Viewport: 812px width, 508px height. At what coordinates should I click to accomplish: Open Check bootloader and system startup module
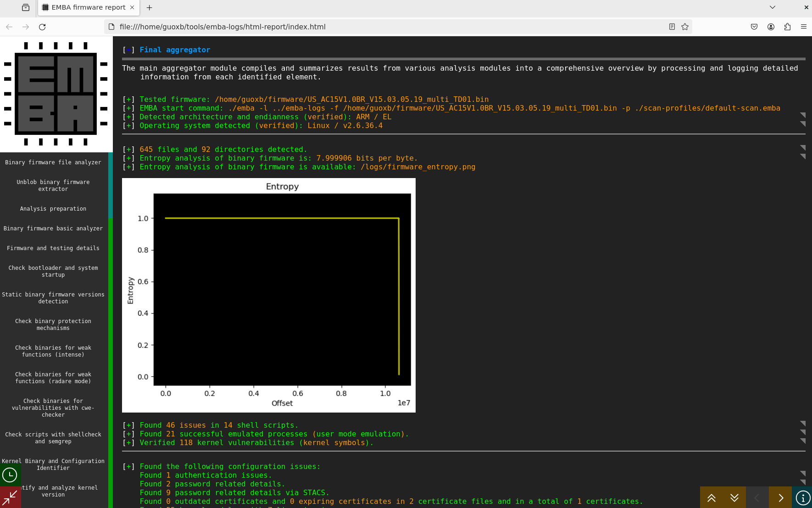click(x=53, y=271)
